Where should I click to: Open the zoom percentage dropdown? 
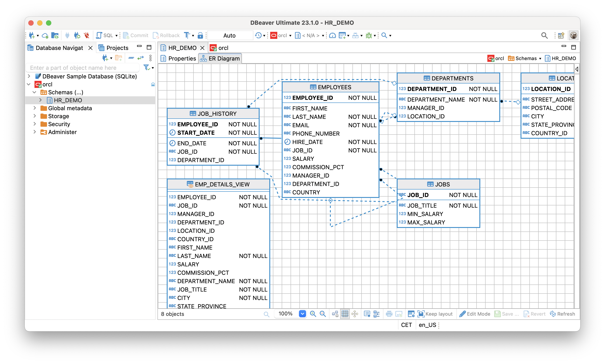(302, 314)
